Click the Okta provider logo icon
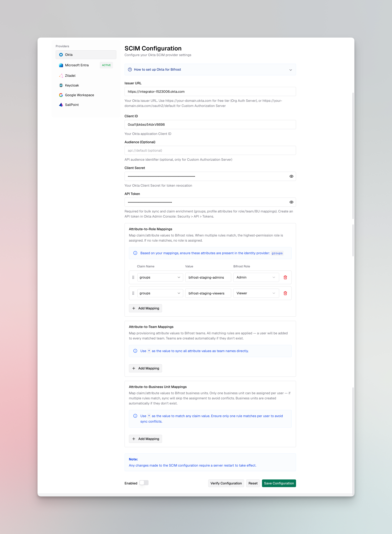Viewport: 392px width, 534px height. [61, 55]
